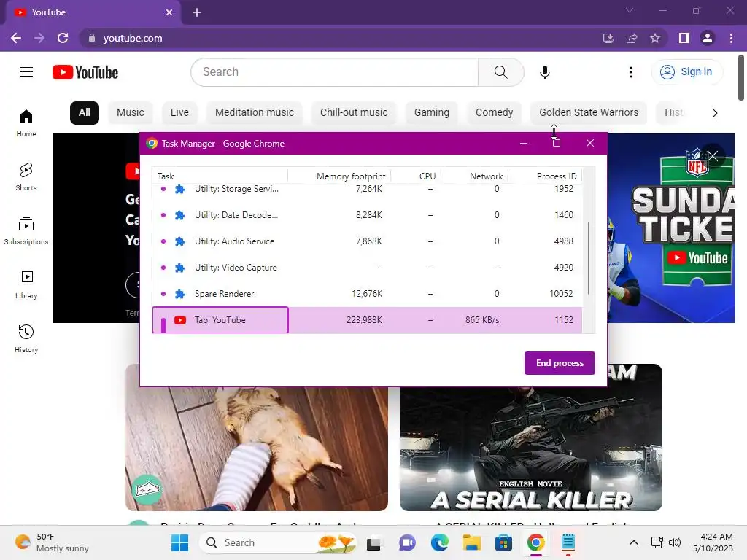Bookmark this page with the star icon
Viewport: 747px width, 560px height.
click(655, 38)
